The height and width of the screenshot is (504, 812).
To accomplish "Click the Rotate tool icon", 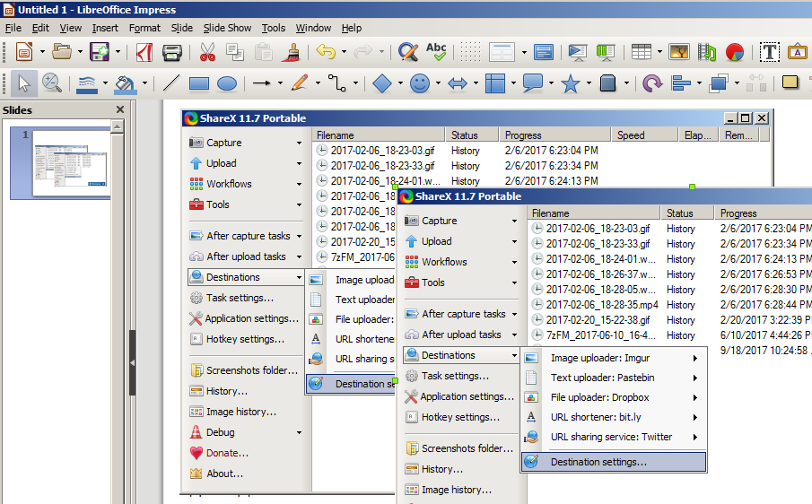I will [x=652, y=83].
